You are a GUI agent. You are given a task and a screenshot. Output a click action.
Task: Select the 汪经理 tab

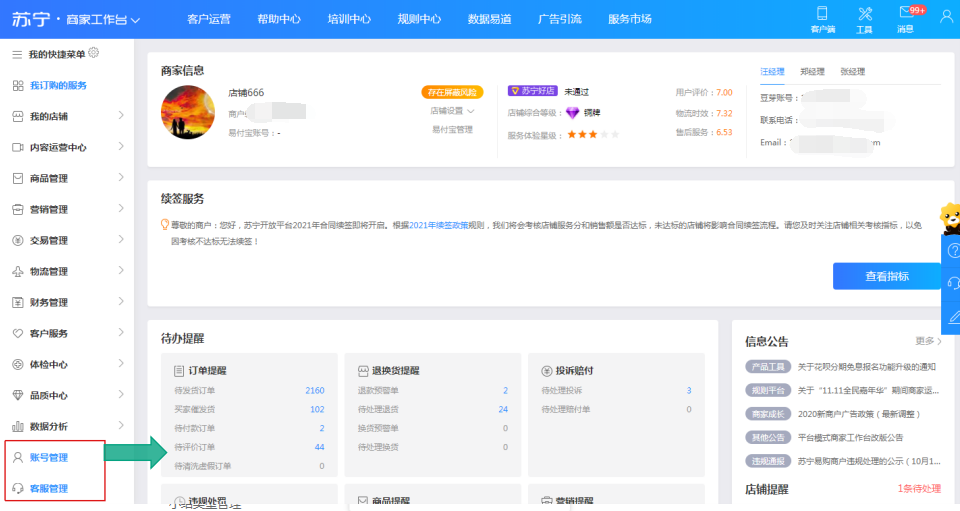coord(772,72)
